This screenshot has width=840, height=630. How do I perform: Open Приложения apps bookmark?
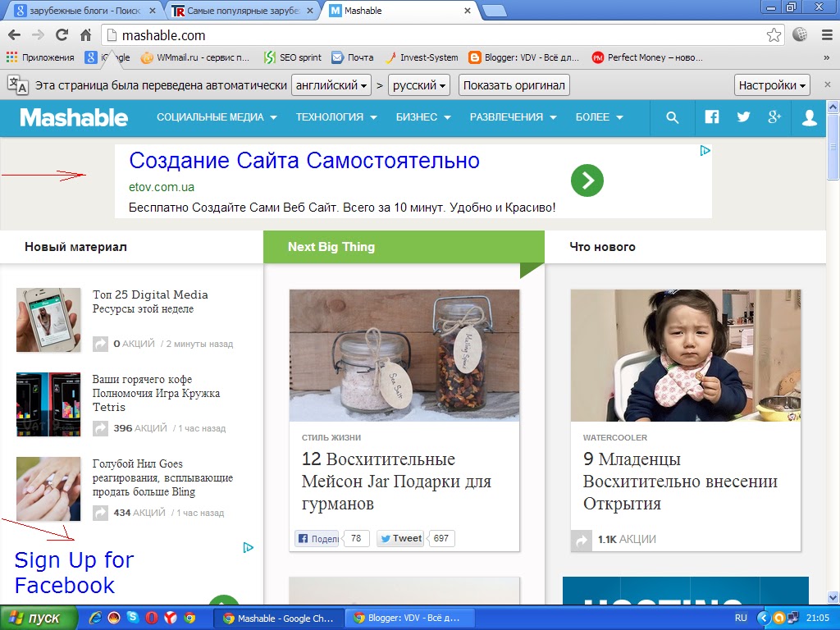point(40,57)
